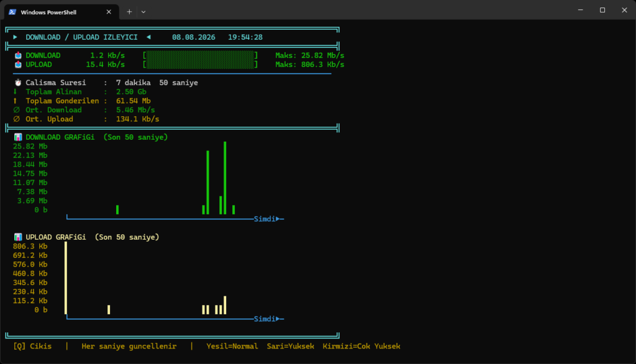Expand the new tab profile dropdown
Screen dimensions: 636x364
(143, 12)
